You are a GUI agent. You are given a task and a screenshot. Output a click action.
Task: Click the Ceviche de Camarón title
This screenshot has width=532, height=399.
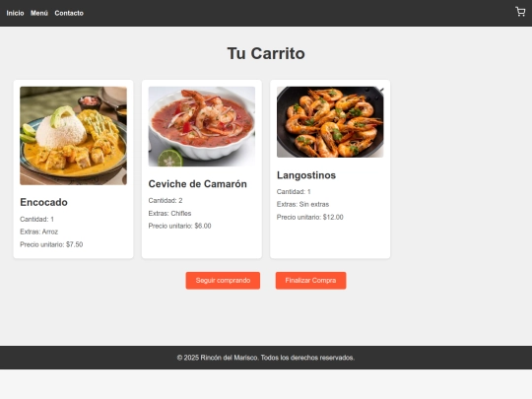197,184
